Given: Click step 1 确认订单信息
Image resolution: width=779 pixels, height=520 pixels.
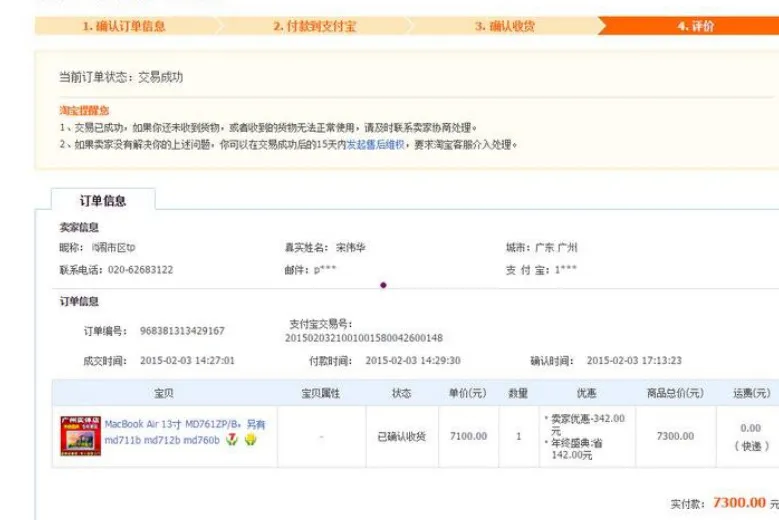Looking at the screenshot, I should click(x=124, y=26).
